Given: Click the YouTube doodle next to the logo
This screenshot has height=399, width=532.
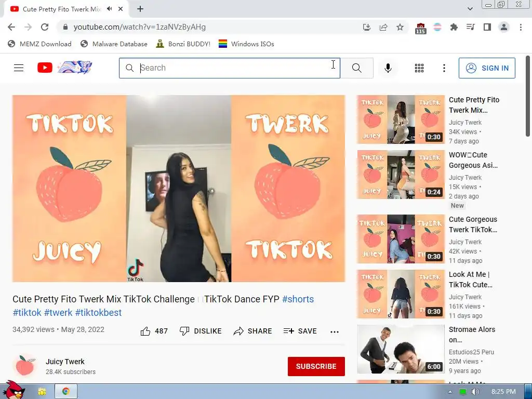Looking at the screenshot, I should [x=75, y=67].
